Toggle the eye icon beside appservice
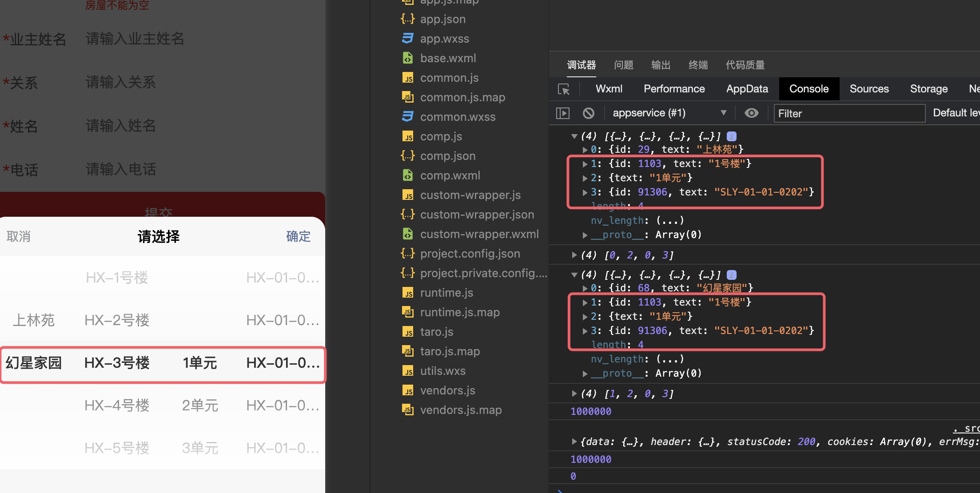 pos(751,113)
